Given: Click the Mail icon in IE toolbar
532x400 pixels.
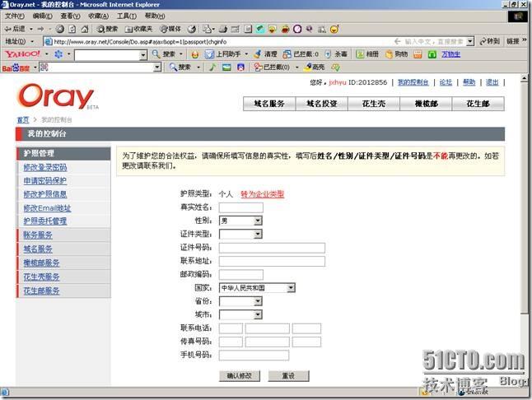Looking at the screenshot, I should tap(208, 29).
